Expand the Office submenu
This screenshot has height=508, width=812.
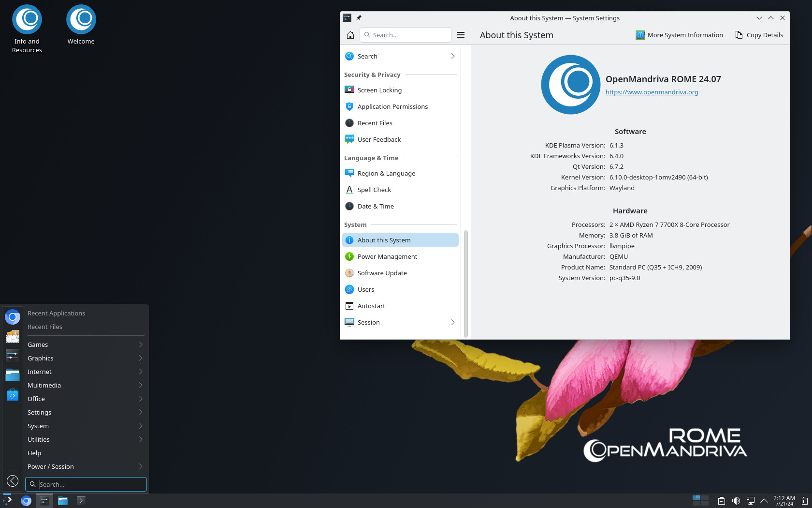(x=85, y=399)
